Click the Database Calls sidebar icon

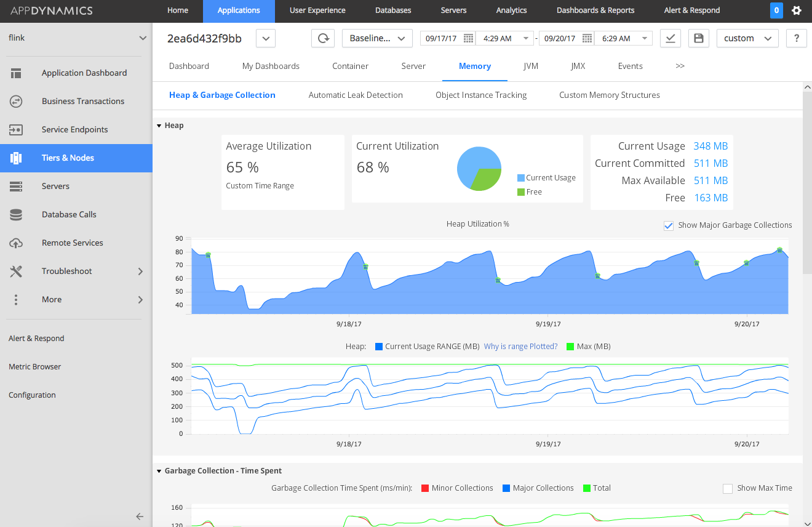(16, 215)
